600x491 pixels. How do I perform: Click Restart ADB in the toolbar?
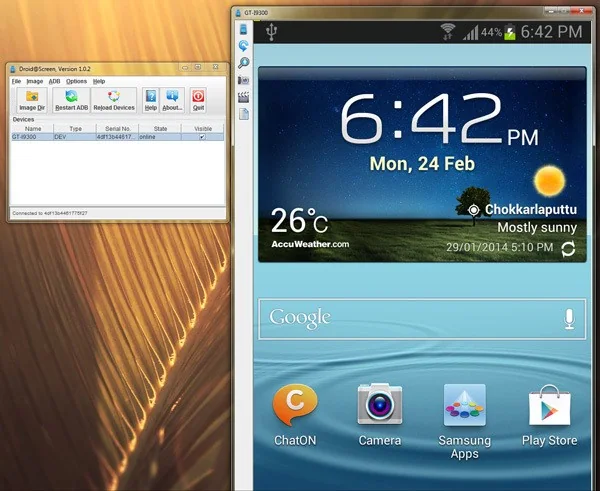tap(72, 100)
